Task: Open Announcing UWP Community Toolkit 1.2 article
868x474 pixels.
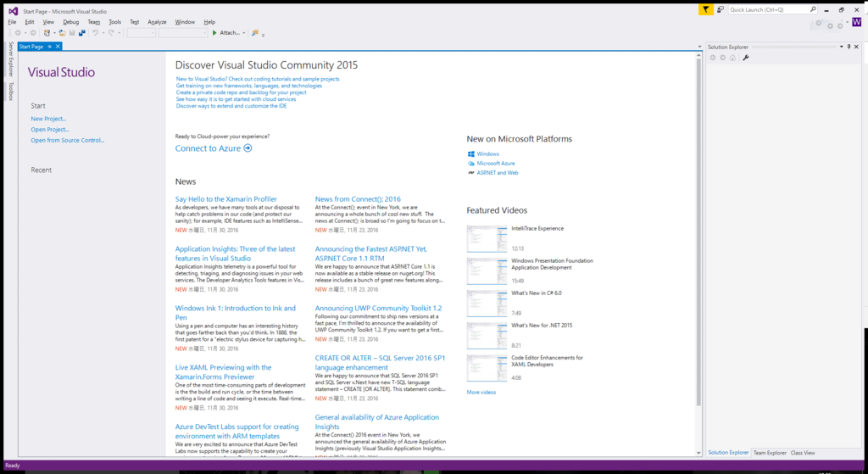Action: (x=379, y=308)
